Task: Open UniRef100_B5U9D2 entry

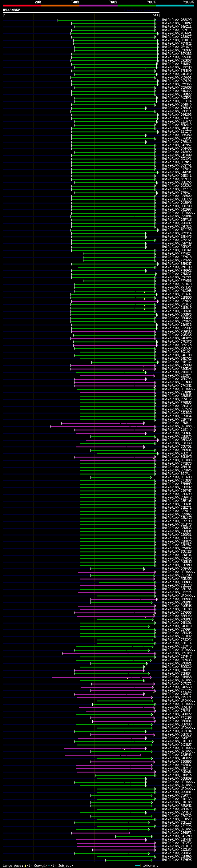Action: [x=177, y=50]
